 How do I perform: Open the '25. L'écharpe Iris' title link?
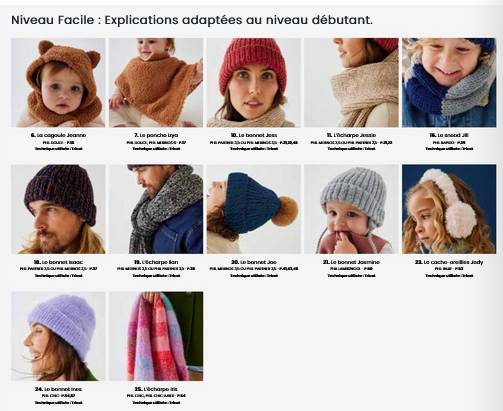point(156,389)
